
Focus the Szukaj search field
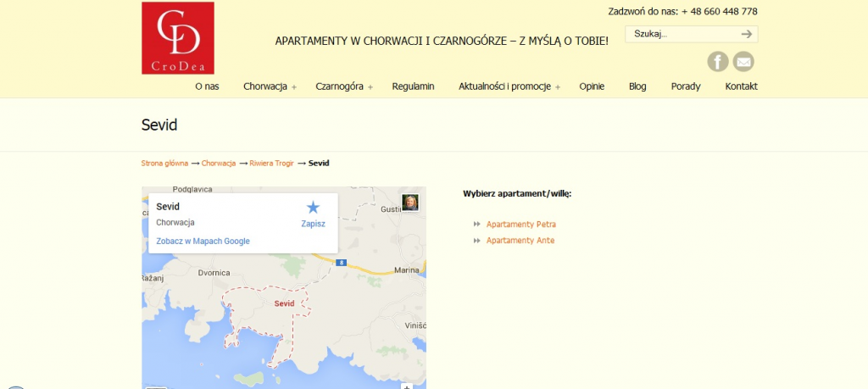click(x=680, y=34)
